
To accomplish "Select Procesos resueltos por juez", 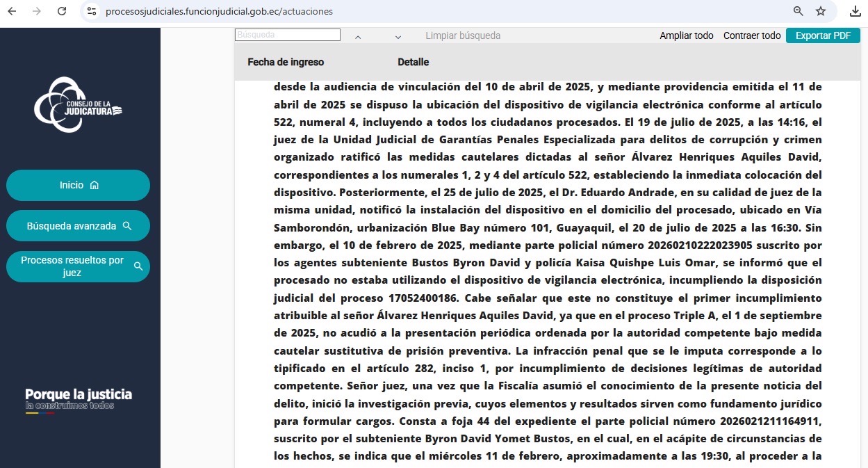I will (x=78, y=266).
